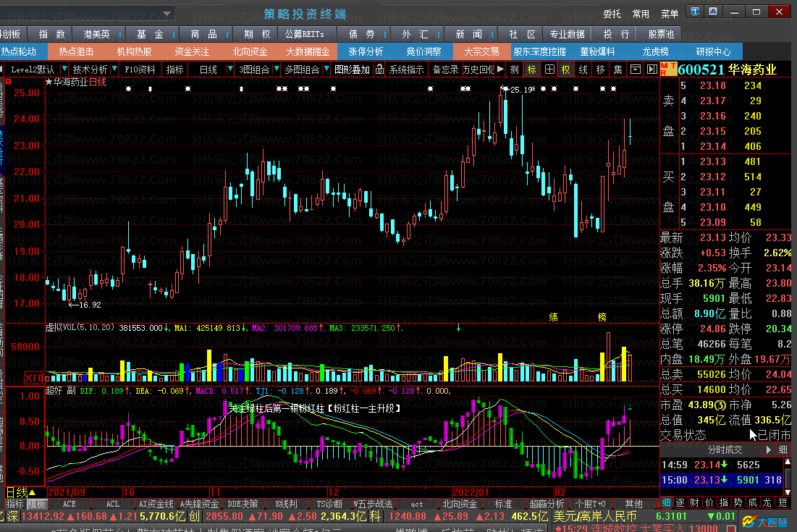Image resolution: width=797 pixels, height=532 pixels.
Task: Open the 多图组合 dropdown arrow
Action: 326,69
